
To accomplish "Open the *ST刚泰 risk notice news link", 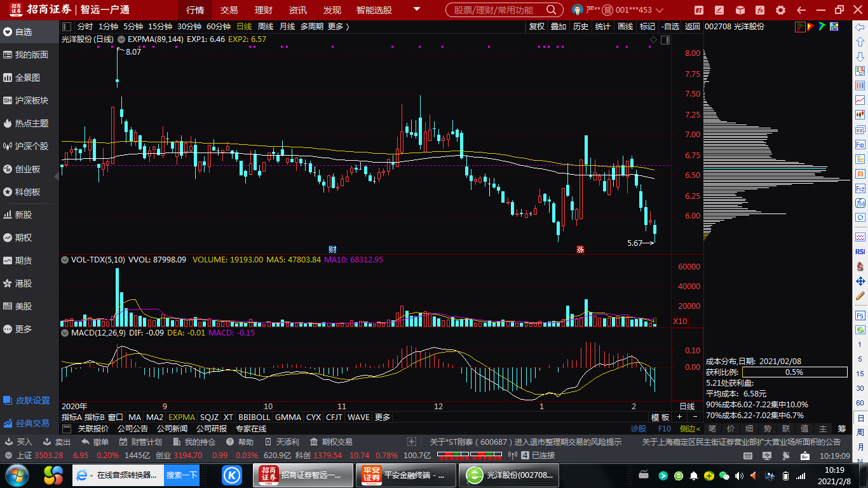I will coord(526,442).
